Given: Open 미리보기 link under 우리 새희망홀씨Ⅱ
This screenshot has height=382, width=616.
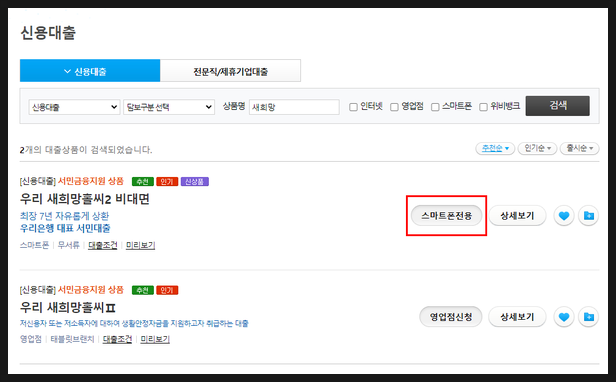Looking at the screenshot, I should 155,339.
